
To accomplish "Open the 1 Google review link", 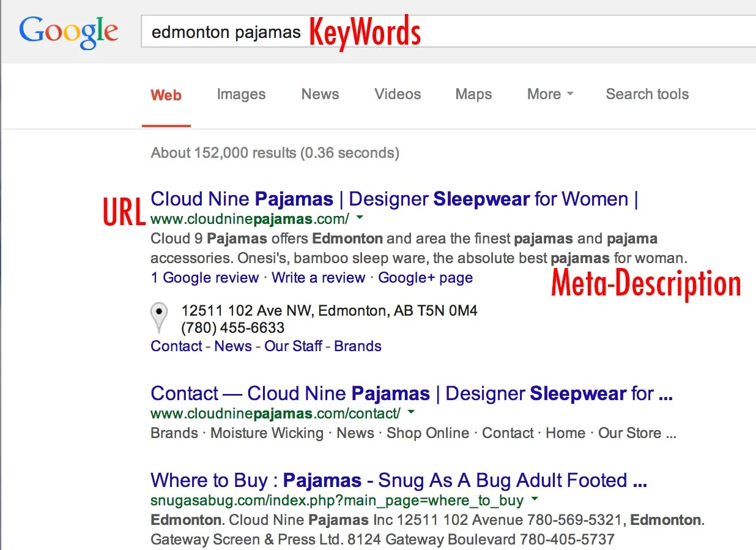I will pyautogui.click(x=204, y=278).
